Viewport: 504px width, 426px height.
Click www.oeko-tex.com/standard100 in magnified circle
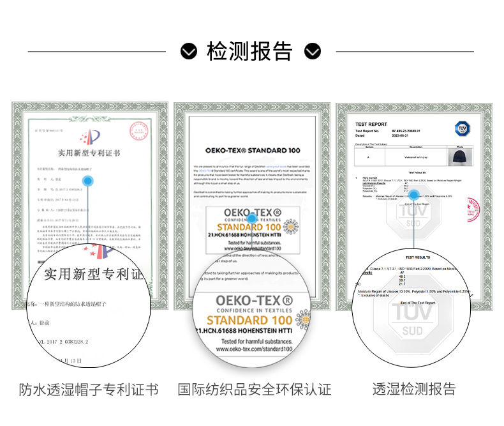coord(254,349)
